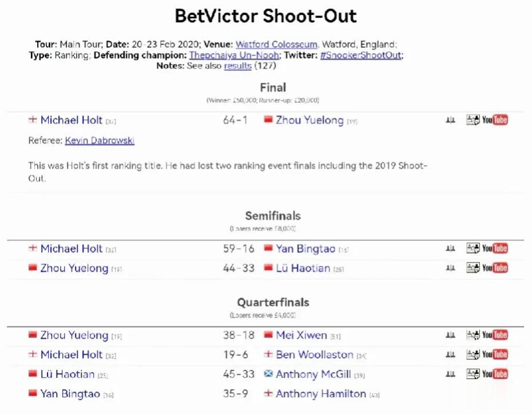Open YouTube icon for Lü Haotian vs McGill
This screenshot has width=532, height=415.
[x=495, y=374]
